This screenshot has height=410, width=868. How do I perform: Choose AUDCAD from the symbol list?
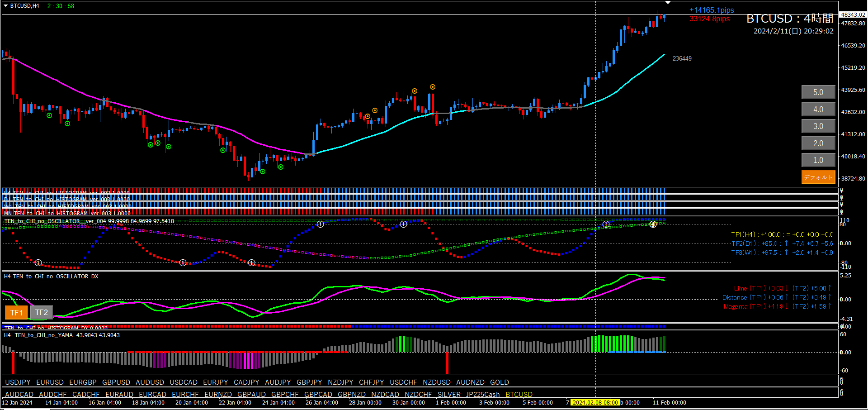point(19,395)
